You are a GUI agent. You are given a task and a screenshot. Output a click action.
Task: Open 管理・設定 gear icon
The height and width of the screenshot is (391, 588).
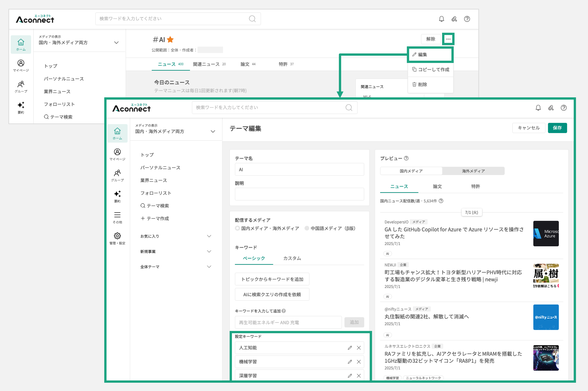117,239
